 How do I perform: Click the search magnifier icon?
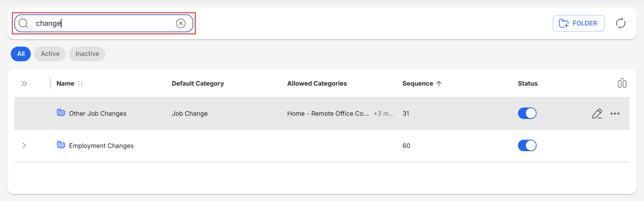point(23,23)
